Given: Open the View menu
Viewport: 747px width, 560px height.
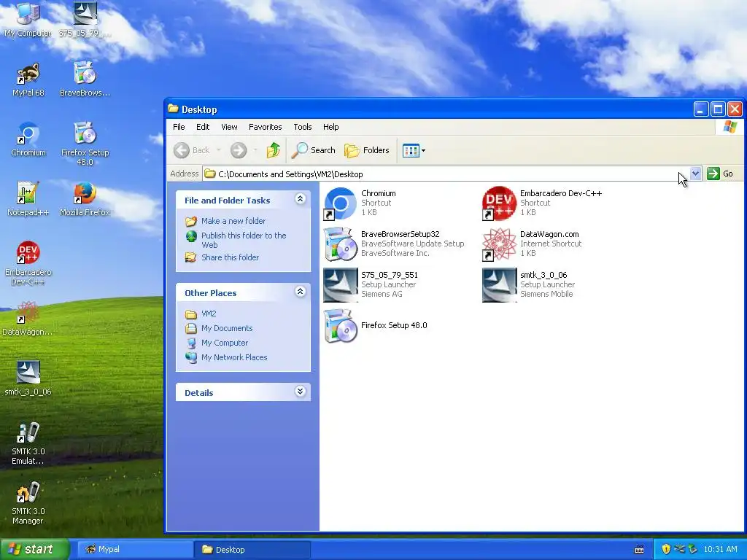Looking at the screenshot, I should coord(229,127).
